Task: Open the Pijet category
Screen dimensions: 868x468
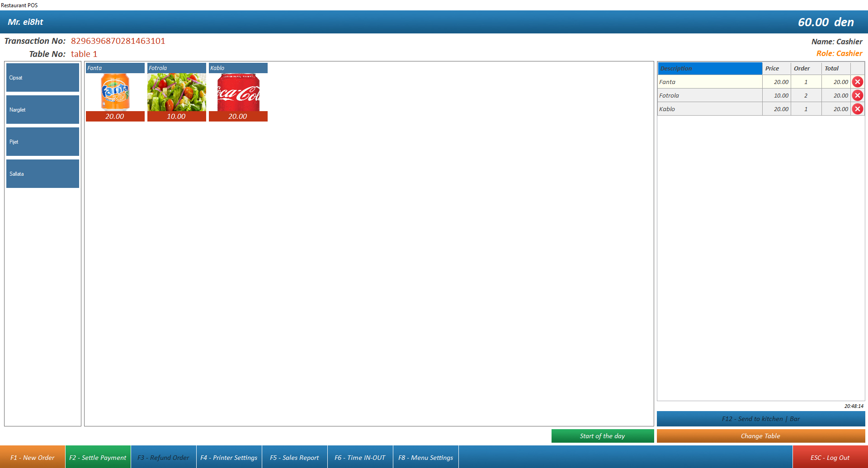Action: pos(42,141)
